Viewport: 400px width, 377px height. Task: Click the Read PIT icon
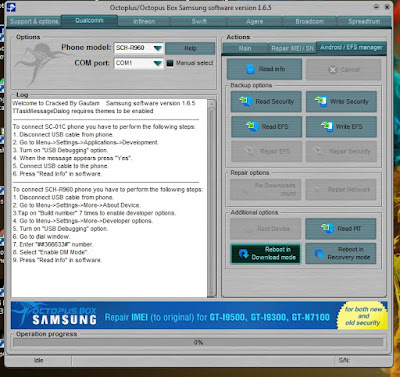click(x=328, y=228)
